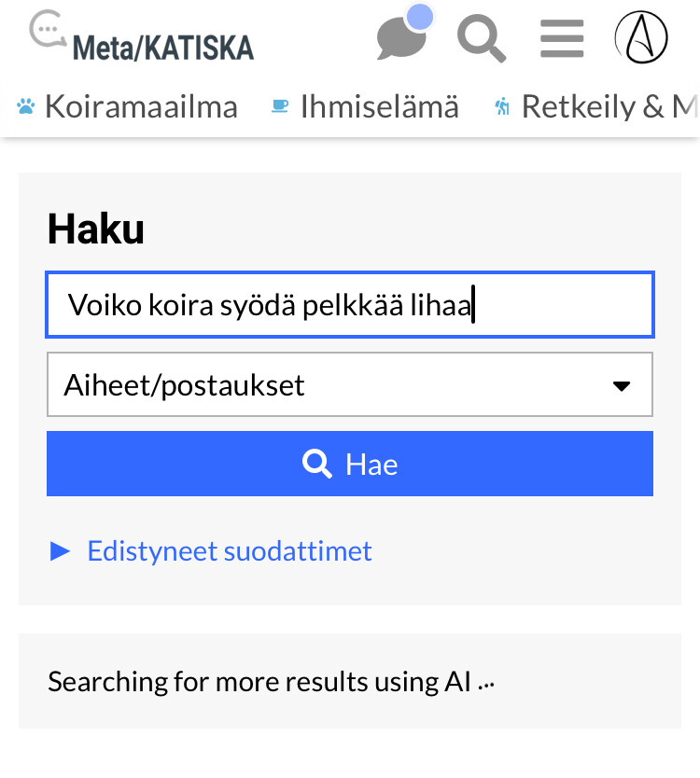Viewport: 700px width, 778px height.
Task: Click the dropdown caret arrow on Aiheet/postaukset
Action: pyautogui.click(x=622, y=385)
